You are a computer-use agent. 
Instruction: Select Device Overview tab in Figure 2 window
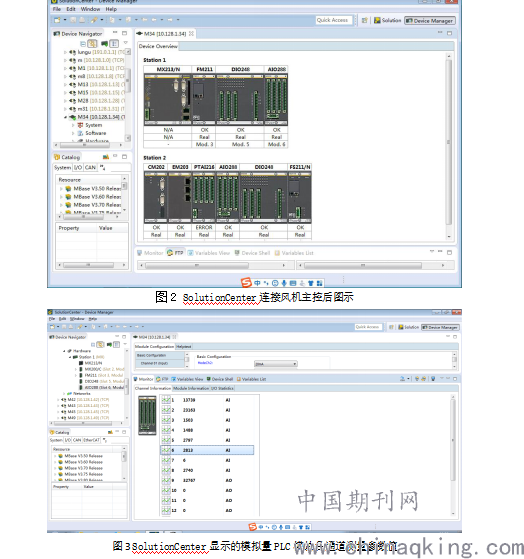coord(158,46)
